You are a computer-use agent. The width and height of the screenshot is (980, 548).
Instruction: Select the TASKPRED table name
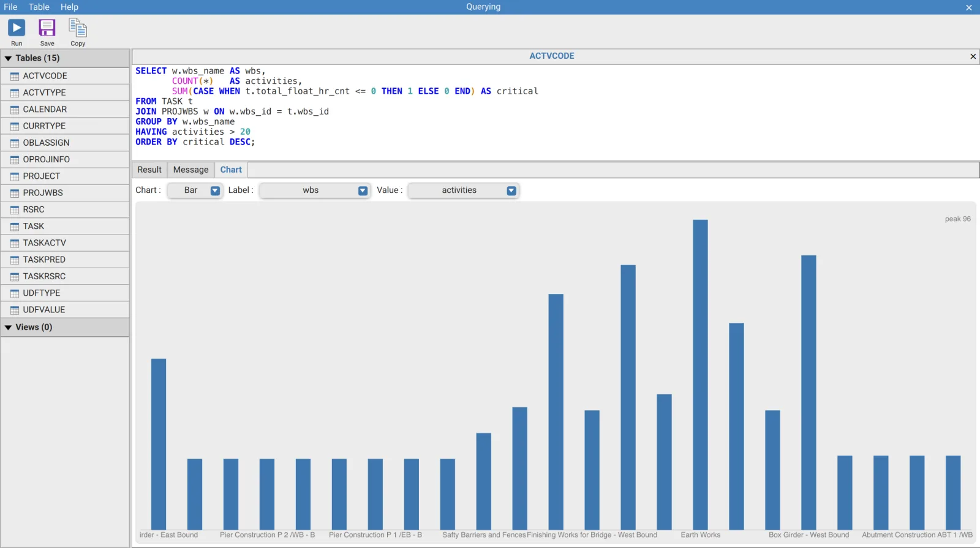[44, 260]
